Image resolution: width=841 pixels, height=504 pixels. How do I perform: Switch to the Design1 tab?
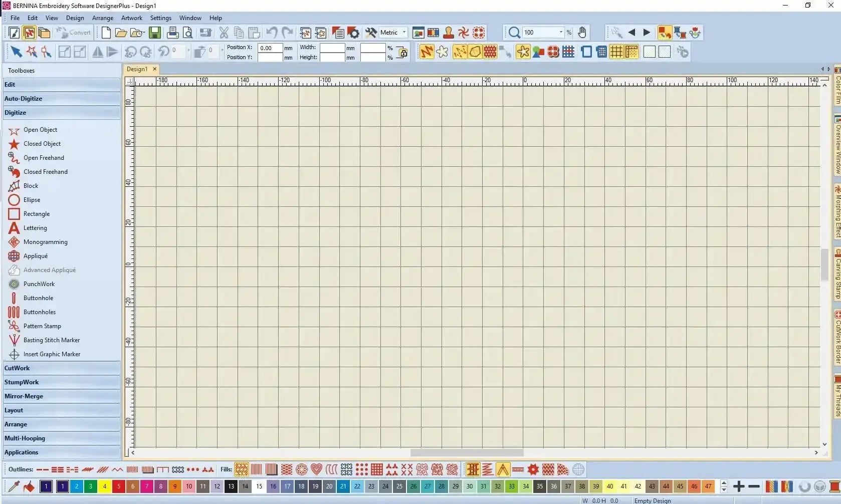pyautogui.click(x=137, y=69)
